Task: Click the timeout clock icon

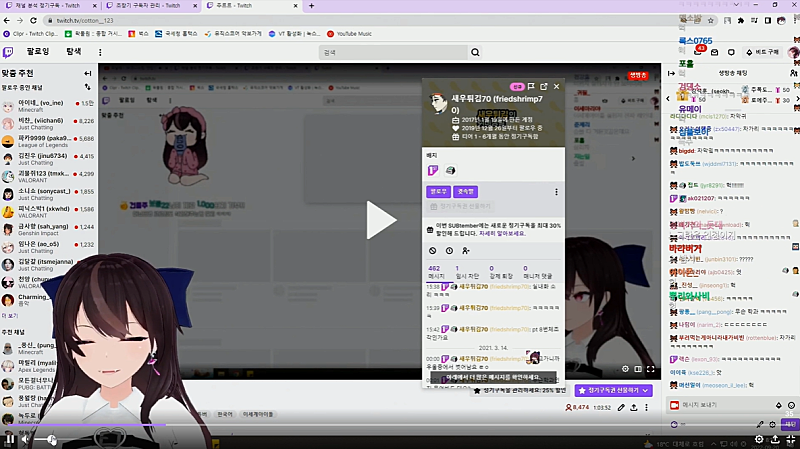Action: (449, 251)
